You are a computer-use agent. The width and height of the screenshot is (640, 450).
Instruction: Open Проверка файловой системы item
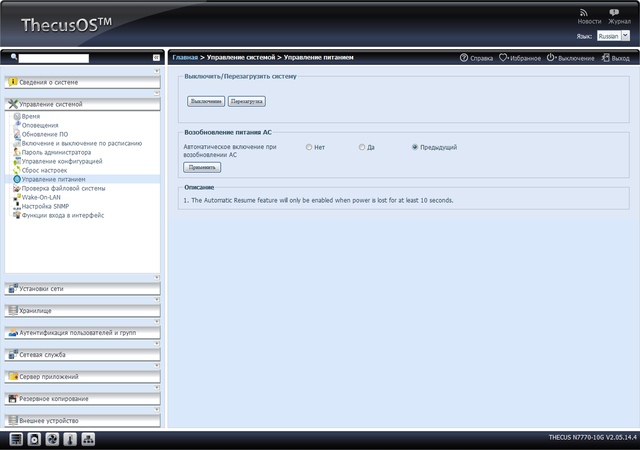coord(63,188)
